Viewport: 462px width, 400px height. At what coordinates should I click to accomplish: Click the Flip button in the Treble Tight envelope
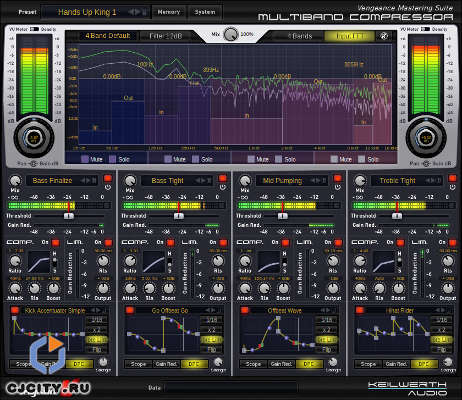click(442, 350)
